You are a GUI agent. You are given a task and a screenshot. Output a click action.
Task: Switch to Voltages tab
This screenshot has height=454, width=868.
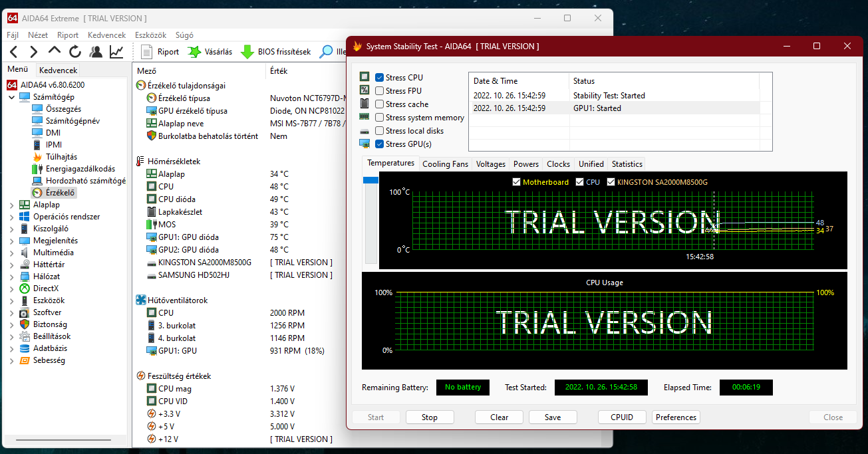click(x=491, y=164)
